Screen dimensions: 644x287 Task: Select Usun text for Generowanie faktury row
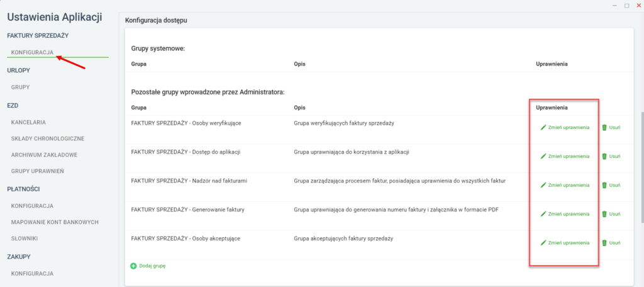(614, 214)
